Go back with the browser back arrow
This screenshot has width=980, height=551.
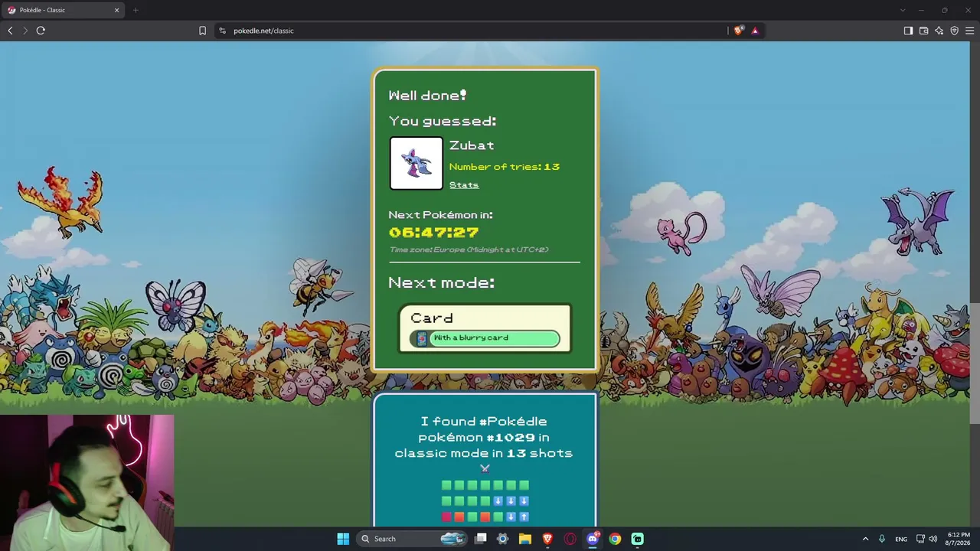(x=10, y=31)
